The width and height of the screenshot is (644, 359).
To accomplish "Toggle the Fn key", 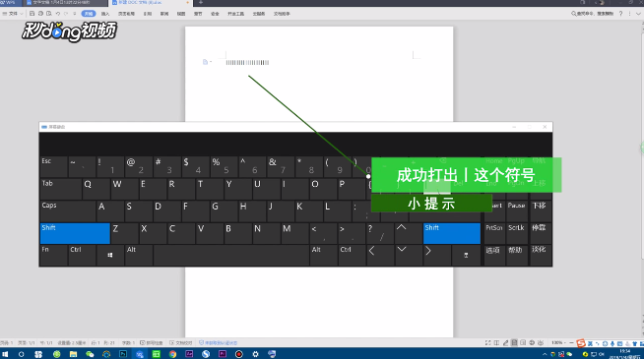I will coord(53,255).
